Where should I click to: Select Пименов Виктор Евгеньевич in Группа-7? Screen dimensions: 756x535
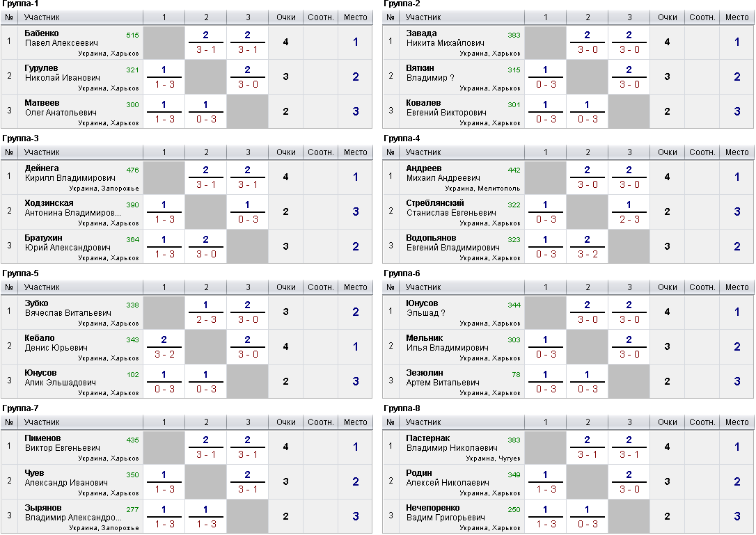[62, 443]
